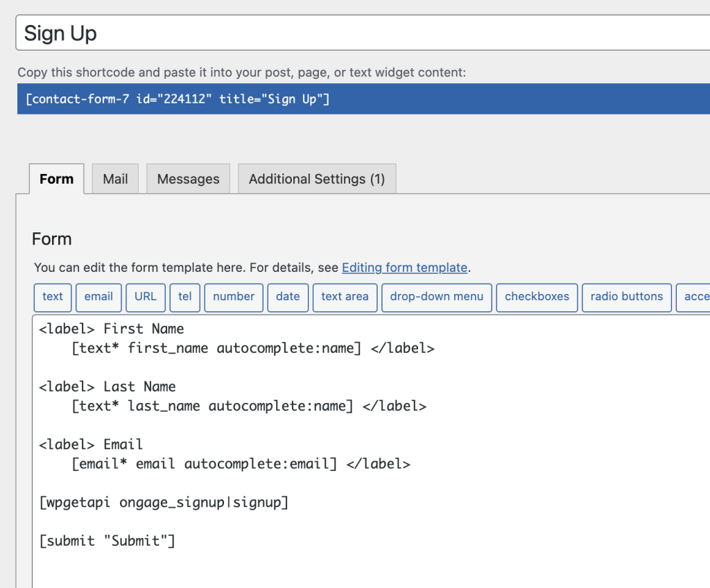The image size is (710, 588).
Task: Insert a URL form-tag
Action: [145, 297]
